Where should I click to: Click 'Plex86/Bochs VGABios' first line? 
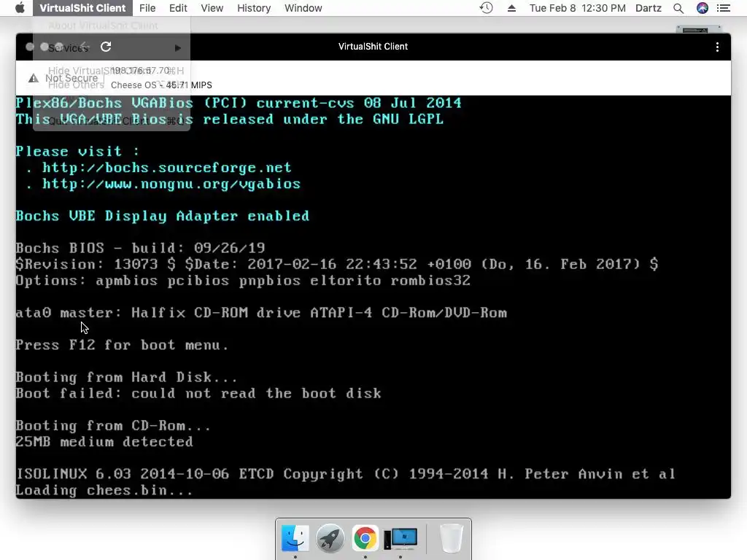click(239, 103)
